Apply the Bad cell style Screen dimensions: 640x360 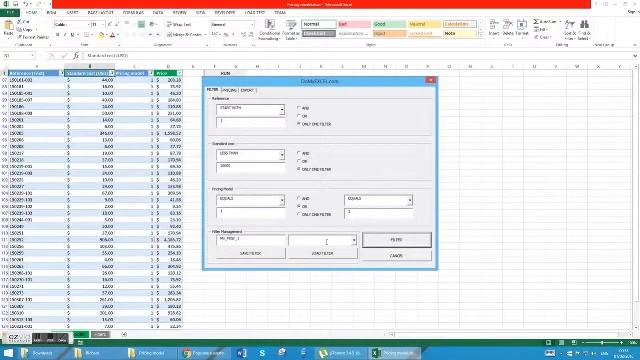coord(354,24)
